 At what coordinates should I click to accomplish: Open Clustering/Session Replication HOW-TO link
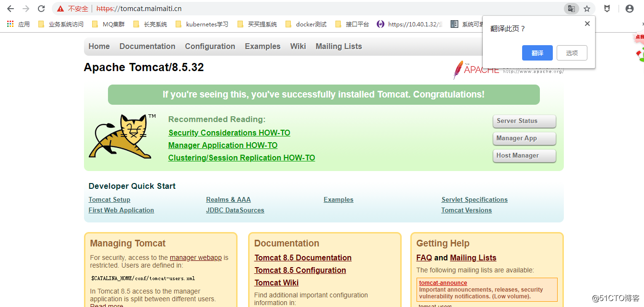coord(241,158)
